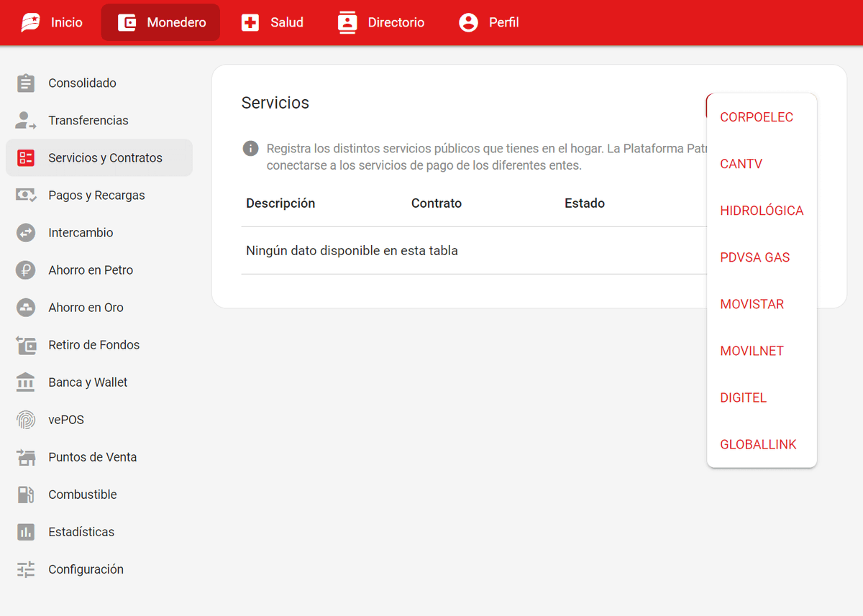The height and width of the screenshot is (616, 863).
Task: Click the Configuración sliders icon
Action: [26, 569]
